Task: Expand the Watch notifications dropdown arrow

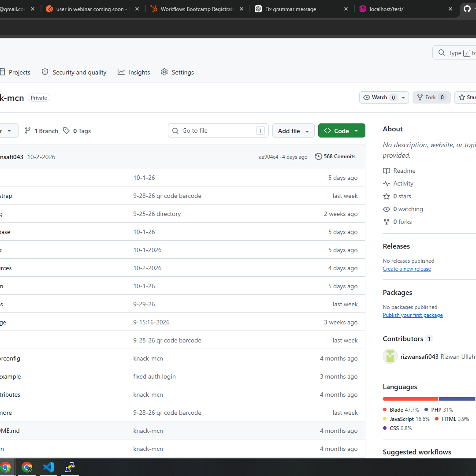Action: click(403, 97)
